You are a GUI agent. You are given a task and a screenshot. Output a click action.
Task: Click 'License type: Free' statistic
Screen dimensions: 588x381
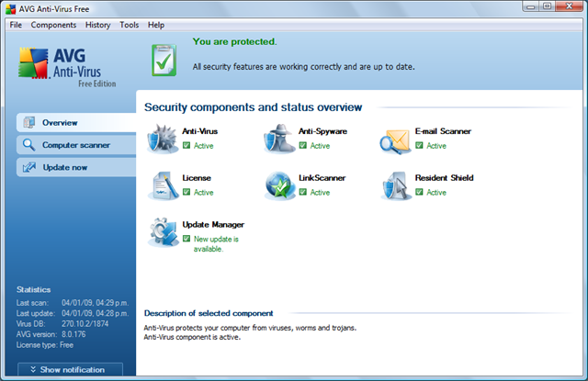point(45,345)
